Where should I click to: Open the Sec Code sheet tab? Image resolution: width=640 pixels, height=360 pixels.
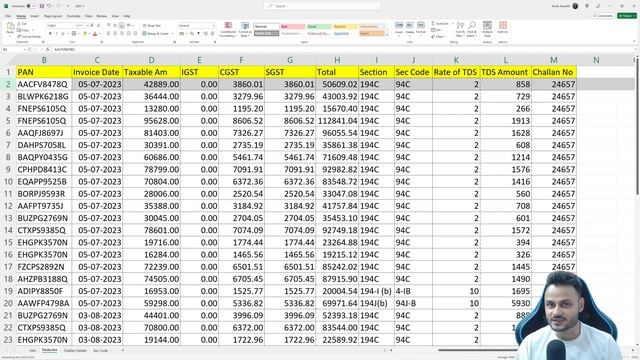click(100, 351)
